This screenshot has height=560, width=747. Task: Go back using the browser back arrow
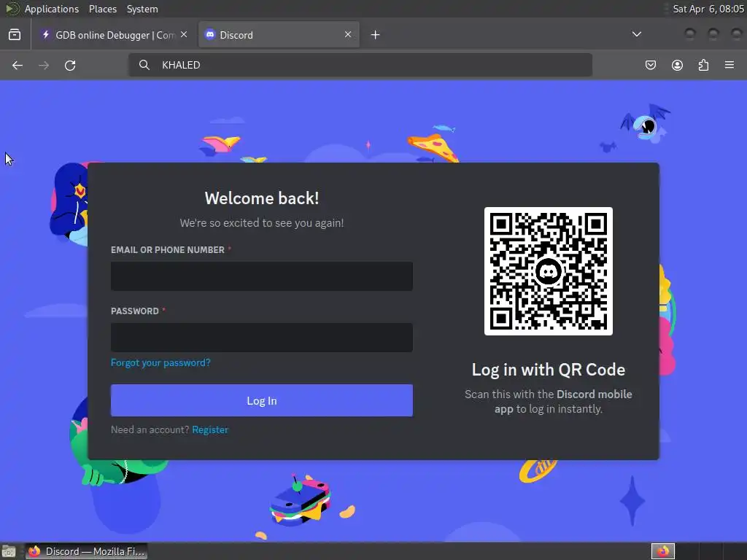click(18, 65)
